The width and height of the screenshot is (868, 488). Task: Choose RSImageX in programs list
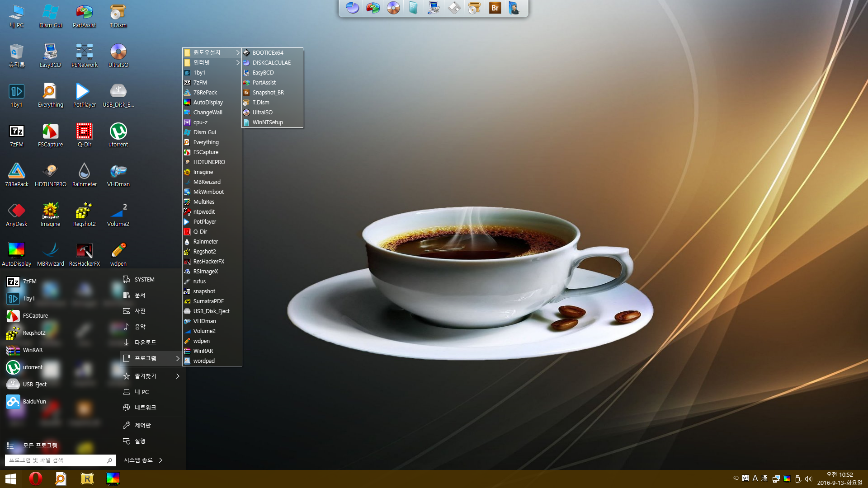coord(212,272)
